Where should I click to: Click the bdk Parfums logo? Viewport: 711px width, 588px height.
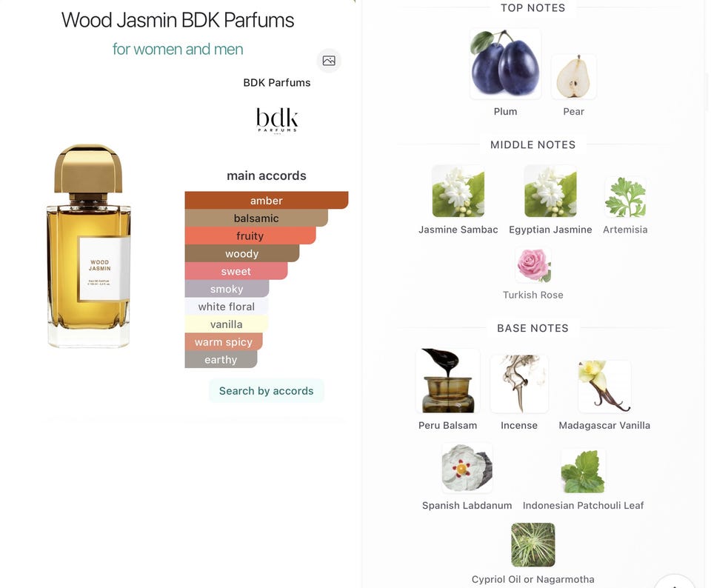tap(276, 121)
